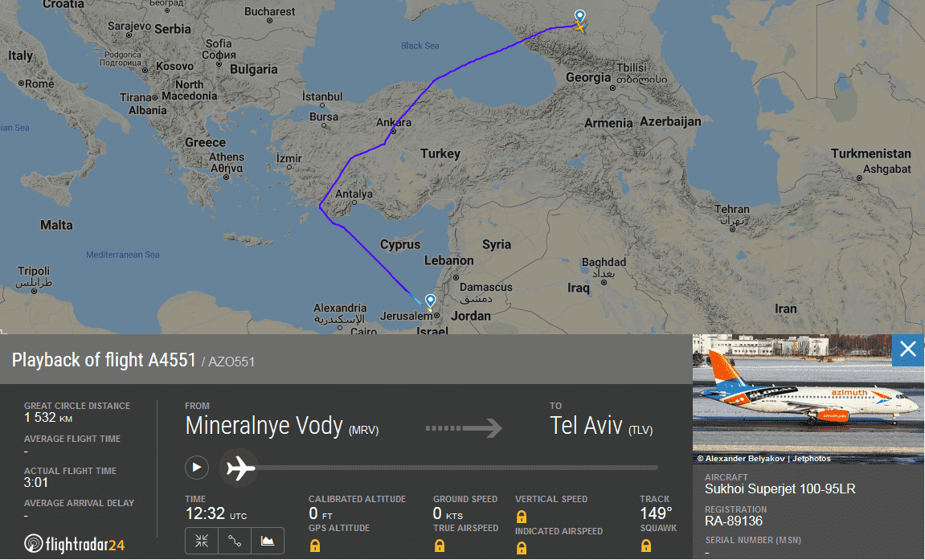
Task: Show the altitude graph chart icon
Action: 268,541
